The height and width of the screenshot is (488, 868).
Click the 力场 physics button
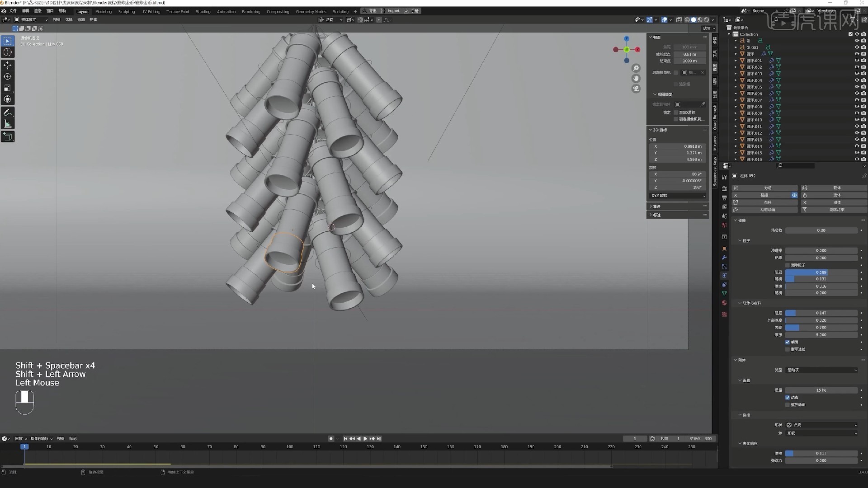point(765,188)
